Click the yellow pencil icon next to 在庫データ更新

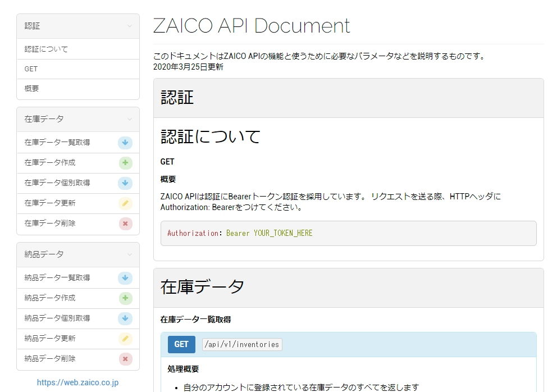click(125, 203)
